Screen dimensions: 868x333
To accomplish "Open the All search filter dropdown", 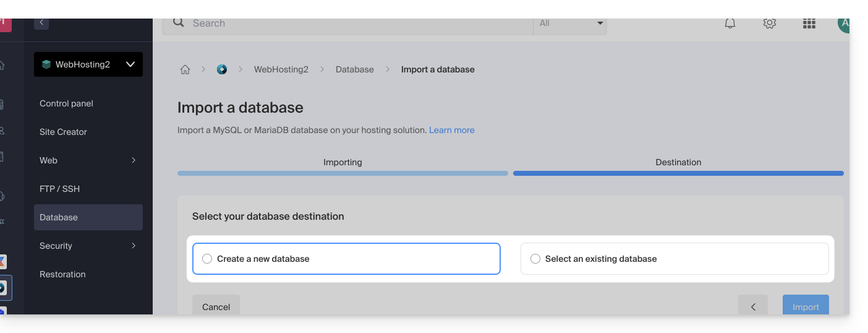I will point(570,24).
